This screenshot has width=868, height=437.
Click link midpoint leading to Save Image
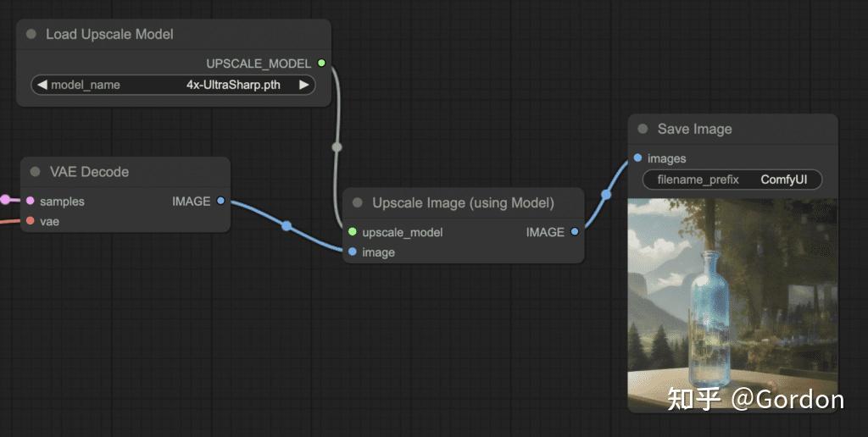click(606, 195)
